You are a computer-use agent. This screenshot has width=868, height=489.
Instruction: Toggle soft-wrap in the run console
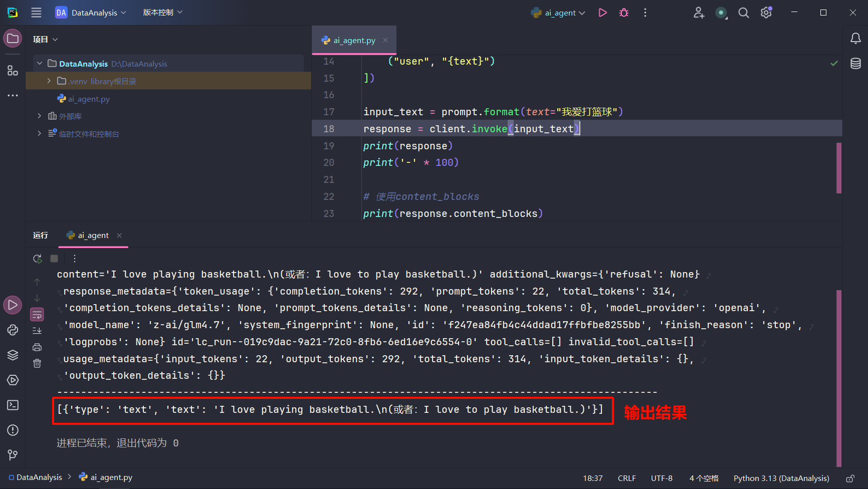tap(37, 315)
